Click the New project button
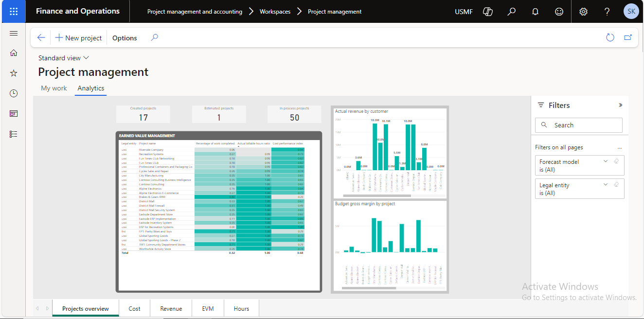The image size is (644, 319). click(78, 38)
